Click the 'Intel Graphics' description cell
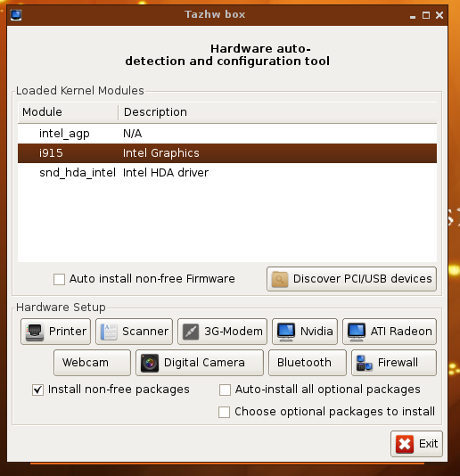This screenshot has width=460, height=476. coord(161,153)
